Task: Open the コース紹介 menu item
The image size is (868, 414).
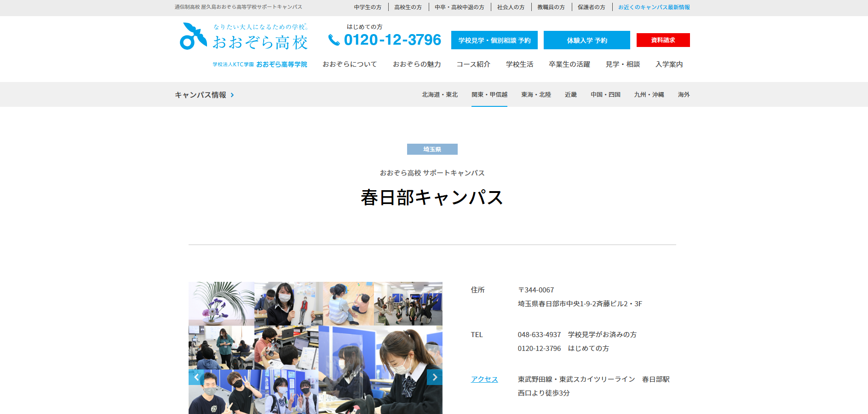Action: (473, 64)
